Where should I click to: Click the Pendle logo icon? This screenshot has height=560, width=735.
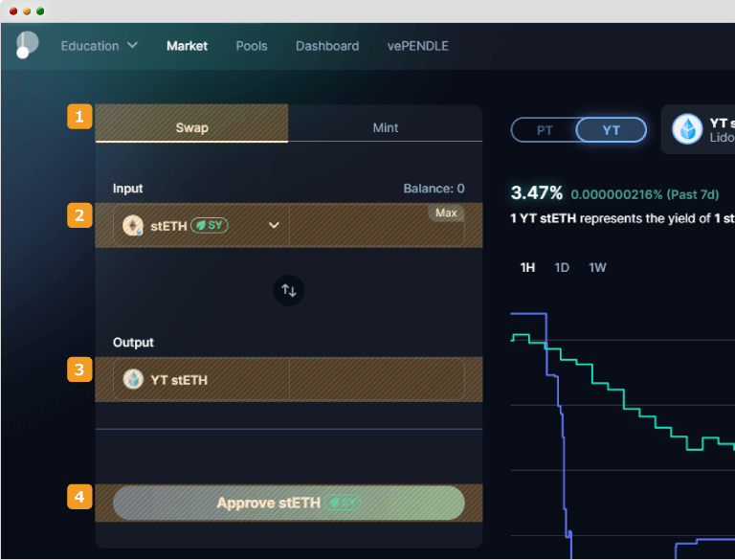pos(27,45)
